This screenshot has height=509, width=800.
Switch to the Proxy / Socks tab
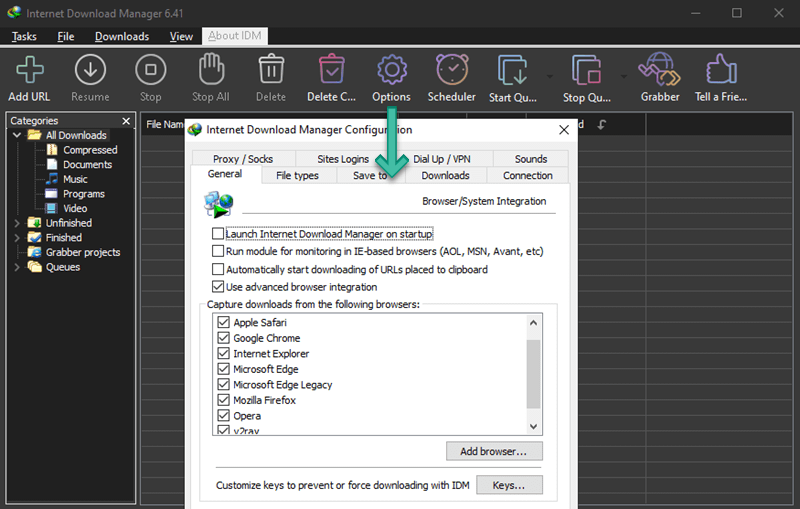[x=243, y=159]
